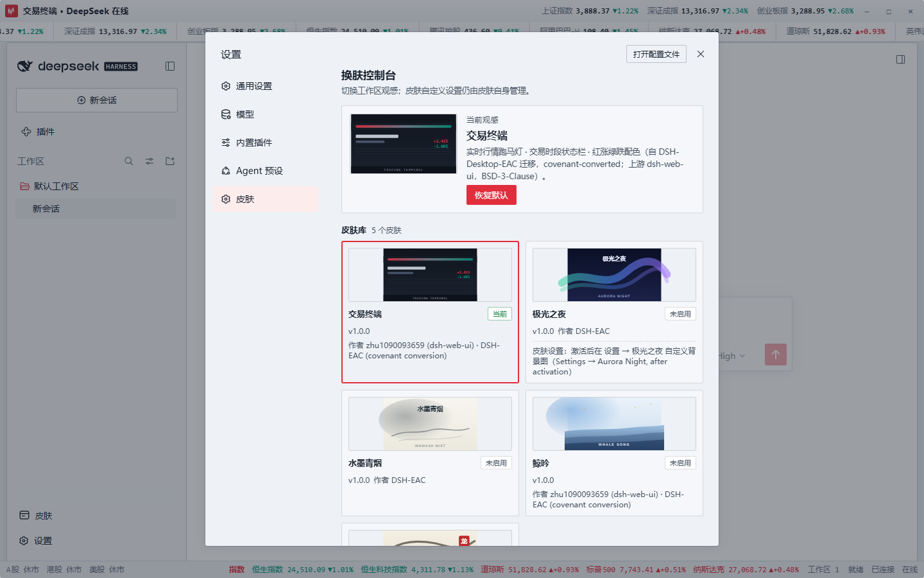Select the 新会话 conversation row
Image resolution: width=924 pixels, height=578 pixels.
(x=96, y=209)
